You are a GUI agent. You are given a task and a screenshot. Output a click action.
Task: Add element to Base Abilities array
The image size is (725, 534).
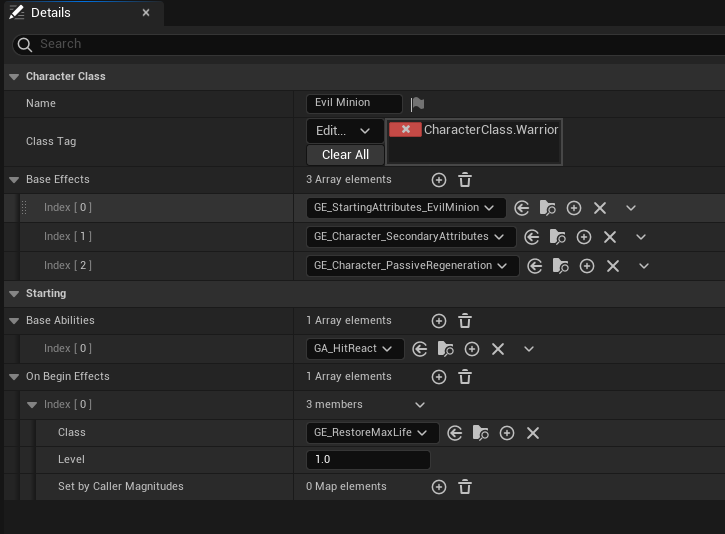point(438,321)
